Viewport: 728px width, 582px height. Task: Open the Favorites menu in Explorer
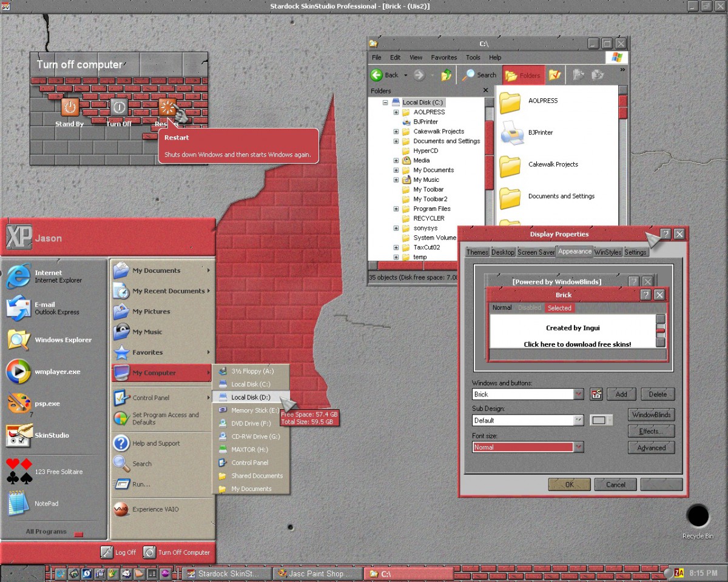coord(444,58)
